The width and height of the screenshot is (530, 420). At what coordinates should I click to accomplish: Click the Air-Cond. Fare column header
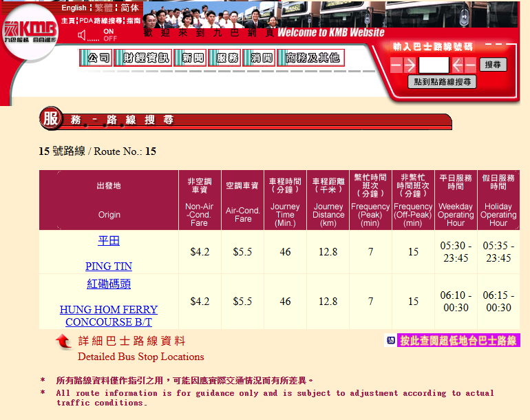tap(242, 200)
